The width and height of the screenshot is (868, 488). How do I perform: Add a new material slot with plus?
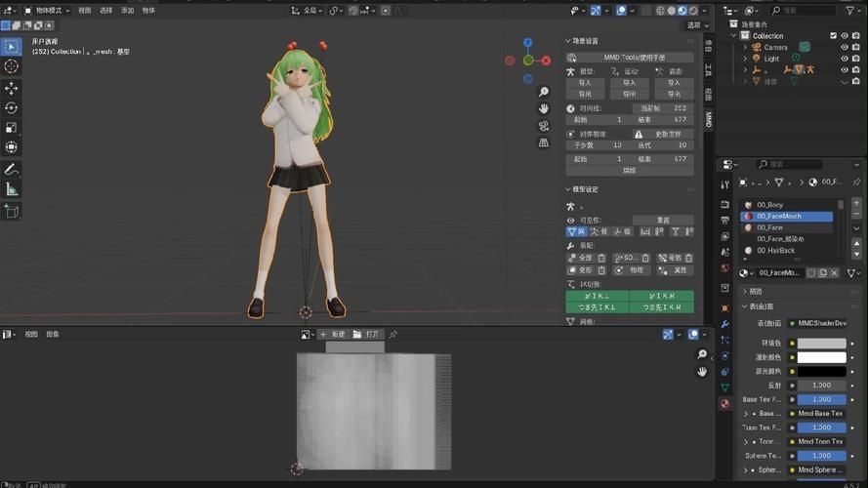(856, 203)
